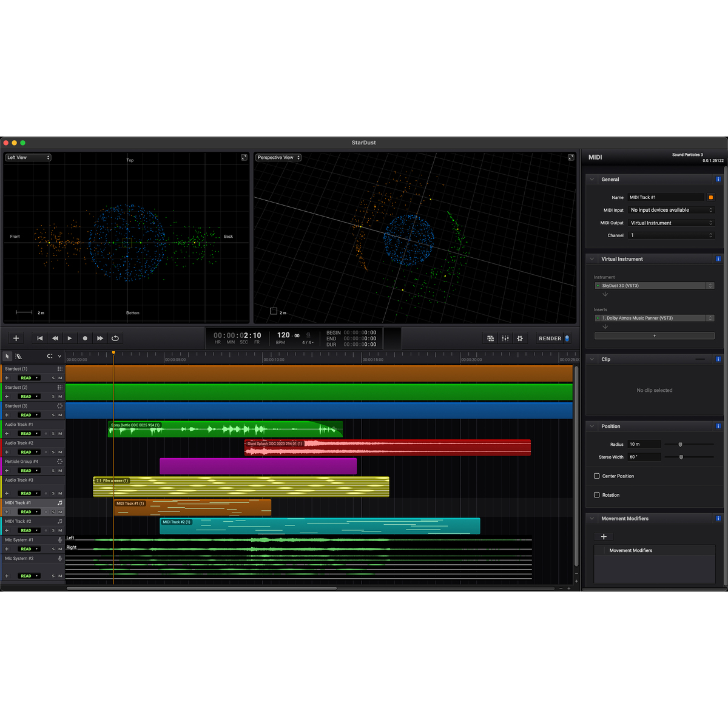The image size is (728, 728).
Task: Show info for the Clip section
Action: tap(718, 359)
